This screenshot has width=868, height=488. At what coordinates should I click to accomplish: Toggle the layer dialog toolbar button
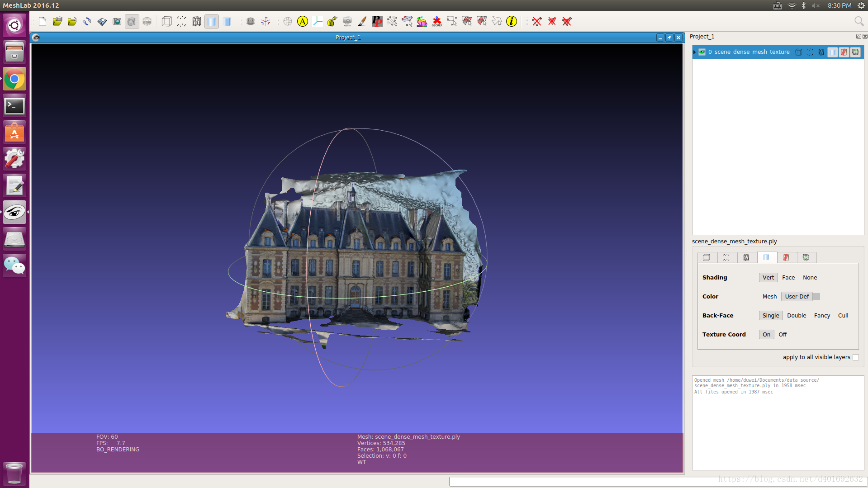click(132, 21)
